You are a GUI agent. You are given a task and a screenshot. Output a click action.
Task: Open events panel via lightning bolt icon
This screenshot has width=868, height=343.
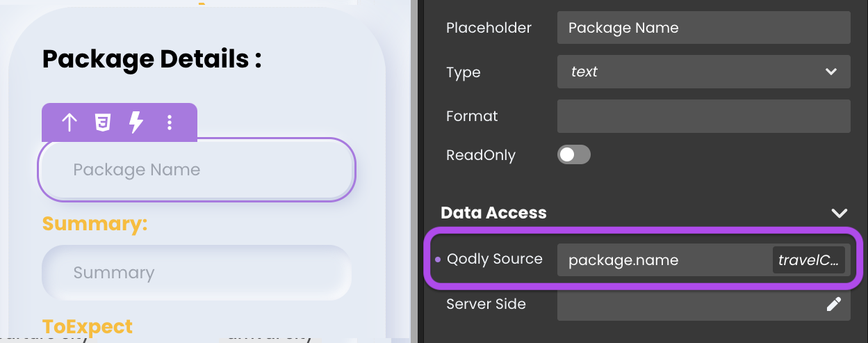(137, 123)
